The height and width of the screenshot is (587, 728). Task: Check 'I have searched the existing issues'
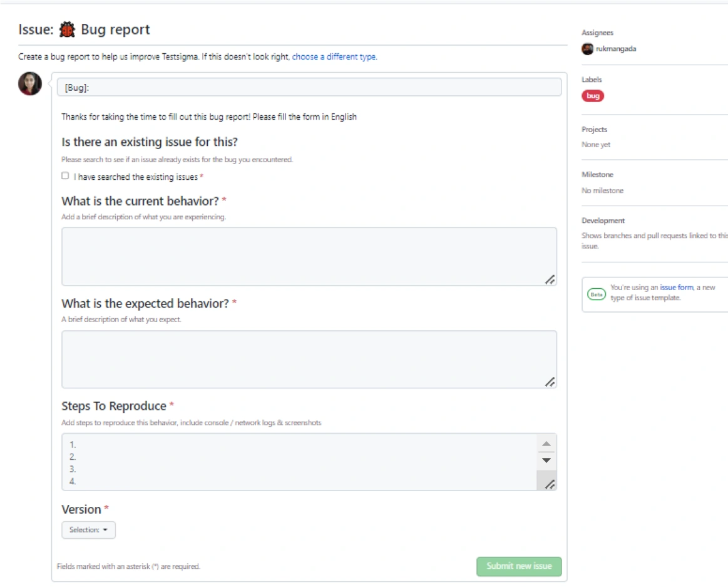click(65, 176)
